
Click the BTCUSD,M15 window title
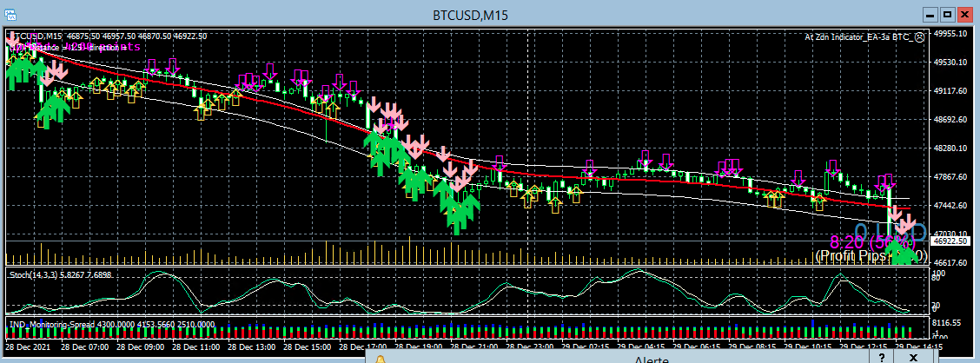click(x=471, y=15)
